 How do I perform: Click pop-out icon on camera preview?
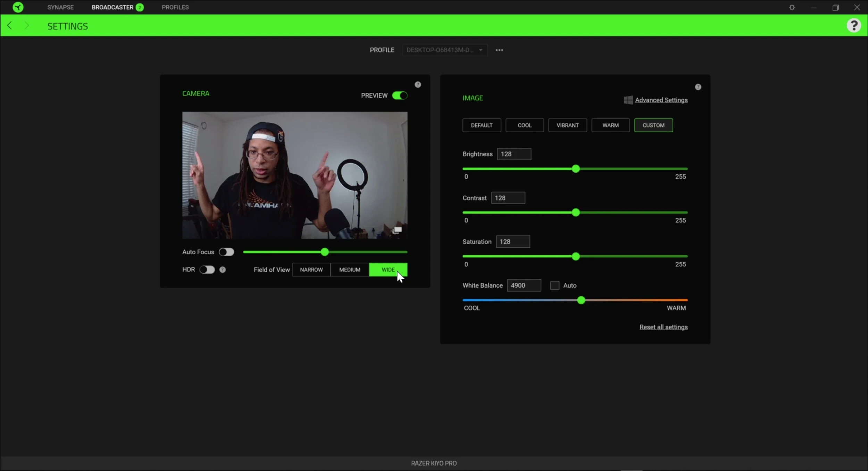(x=397, y=230)
